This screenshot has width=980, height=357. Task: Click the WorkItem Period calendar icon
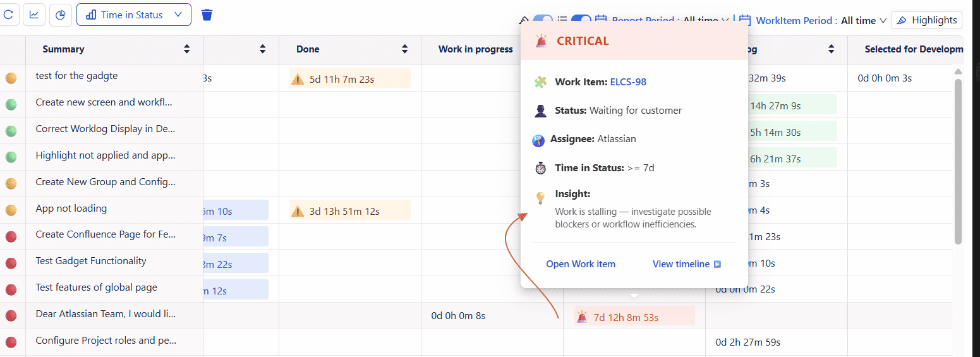[x=745, y=20]
